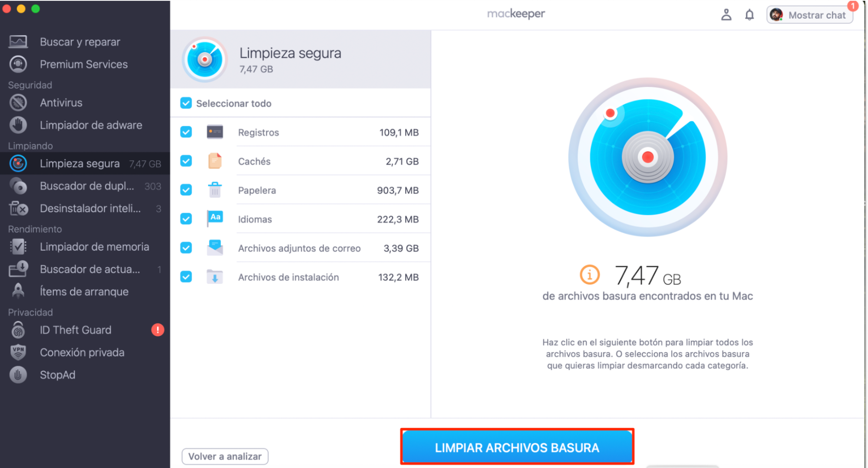
Task: Open the StopAd section
Action: coord(85,375)
